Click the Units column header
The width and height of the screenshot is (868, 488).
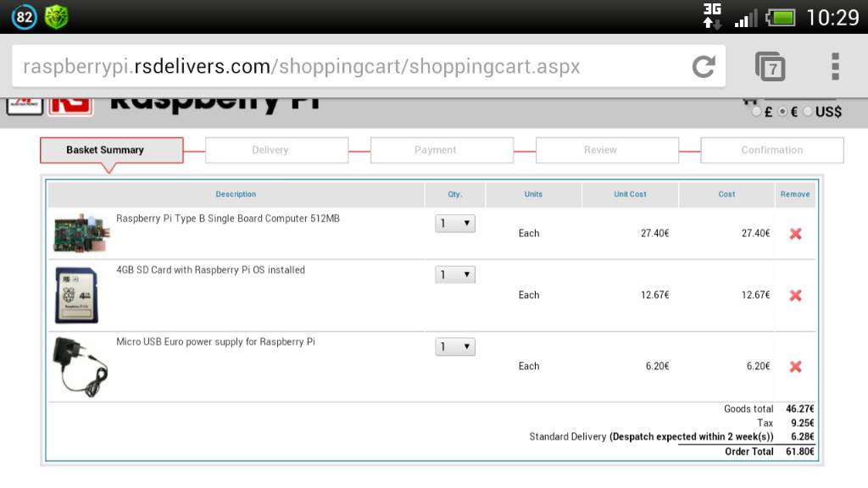tap(534, 194)
